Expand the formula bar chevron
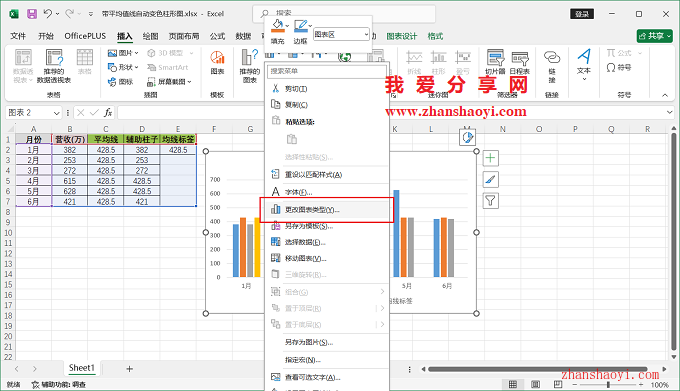680x391 pixels. (669, 112)
